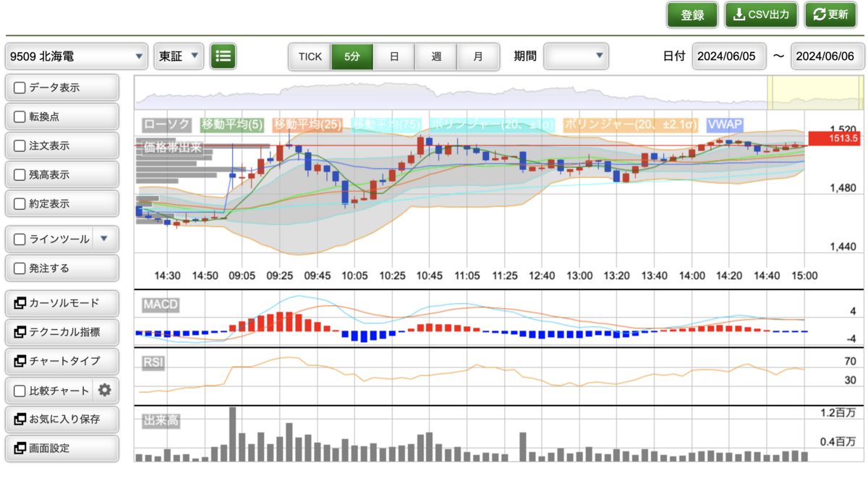This screenshot has width=868, height=481.
Task: Open the 期間 dropdown
Action: click(x=576, y=56)
